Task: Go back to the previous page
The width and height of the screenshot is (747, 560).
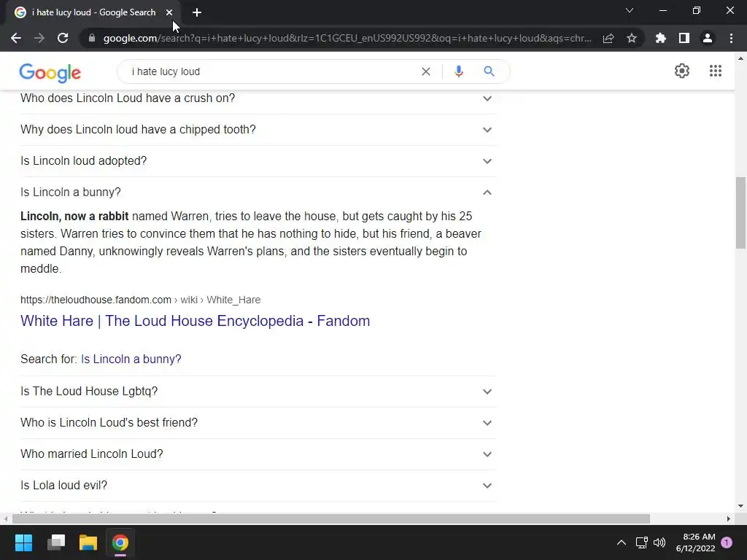Action: click(x=16, y=38)
